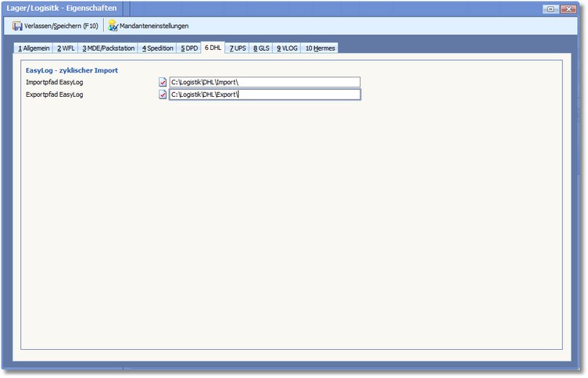Click the Mandanteneinstellungen toolbar icon
Image resolution: width=588 pixels, height=378 pixels.
pyautogui.click(x=113, y=26)
